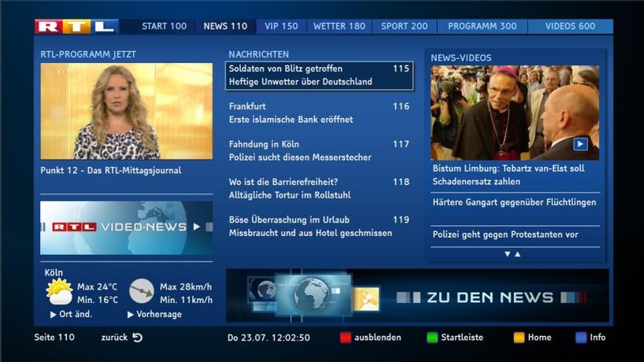Open news item 119 Böse Überraschung im Urlaub
644x362 pixels.
pyautogui.click(x=319, y=226)
